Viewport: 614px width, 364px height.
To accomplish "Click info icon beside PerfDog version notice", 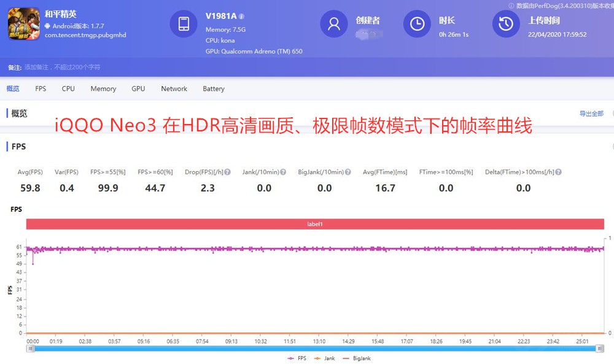I will click(511, 6).
